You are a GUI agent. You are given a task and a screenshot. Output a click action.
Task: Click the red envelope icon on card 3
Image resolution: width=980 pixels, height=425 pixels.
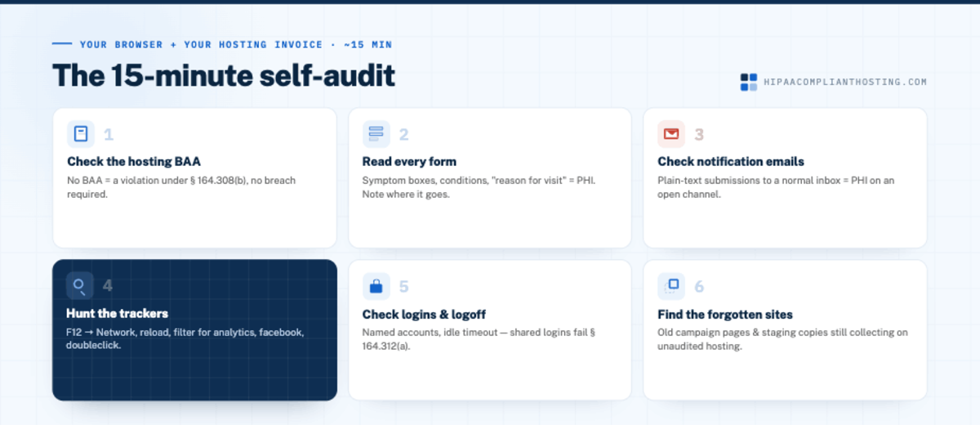click(671, 134)
